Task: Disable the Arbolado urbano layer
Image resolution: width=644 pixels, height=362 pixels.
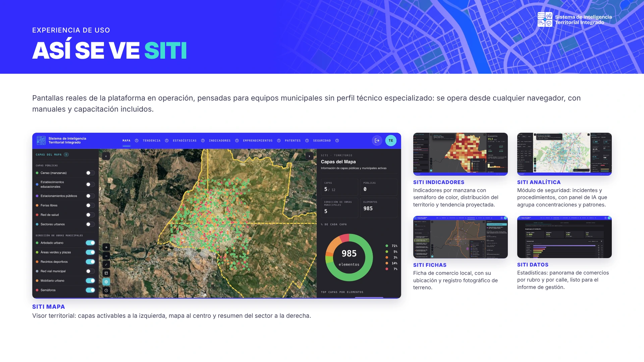Action: click(90, 243)
